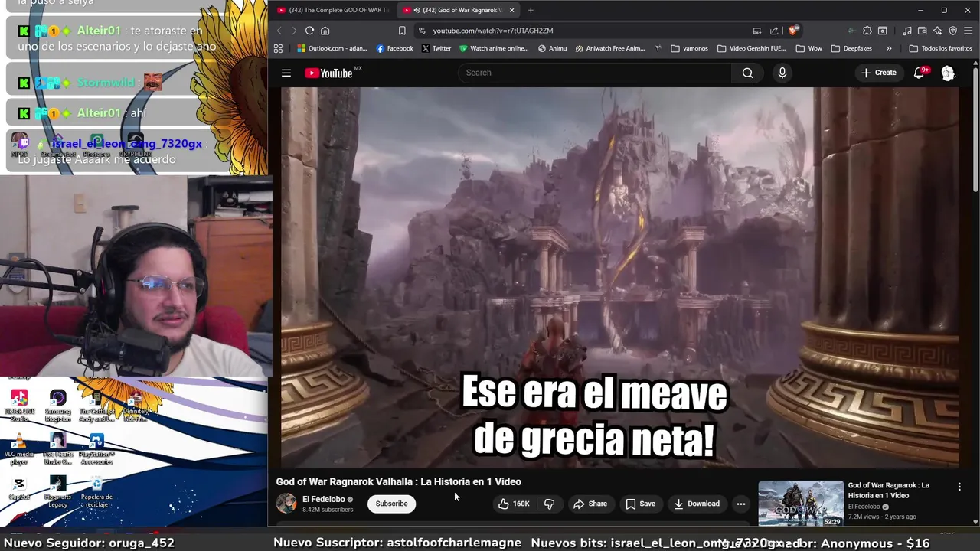Click the Brave shield icon in the address bar
Image resolution: width=980 pixels, height=551 pixels.
click(793, 31)
